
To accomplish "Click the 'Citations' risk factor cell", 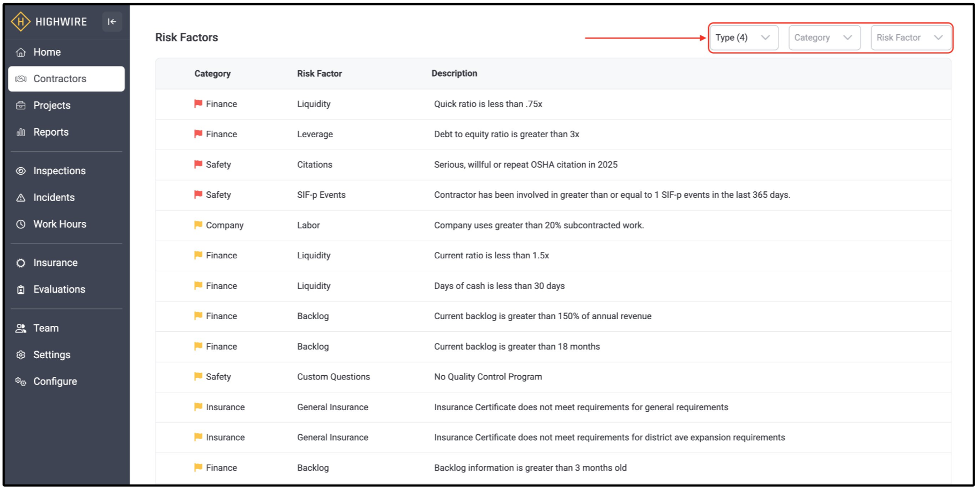I will 315,165.
